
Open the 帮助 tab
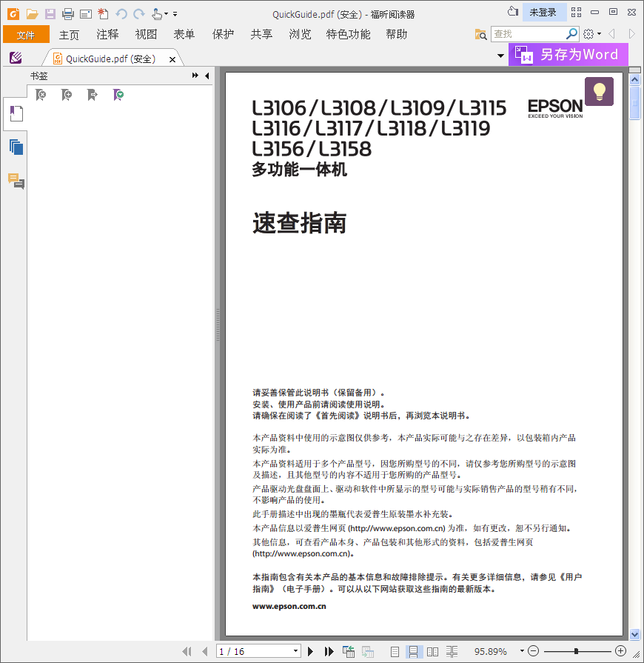click(396, 34)
